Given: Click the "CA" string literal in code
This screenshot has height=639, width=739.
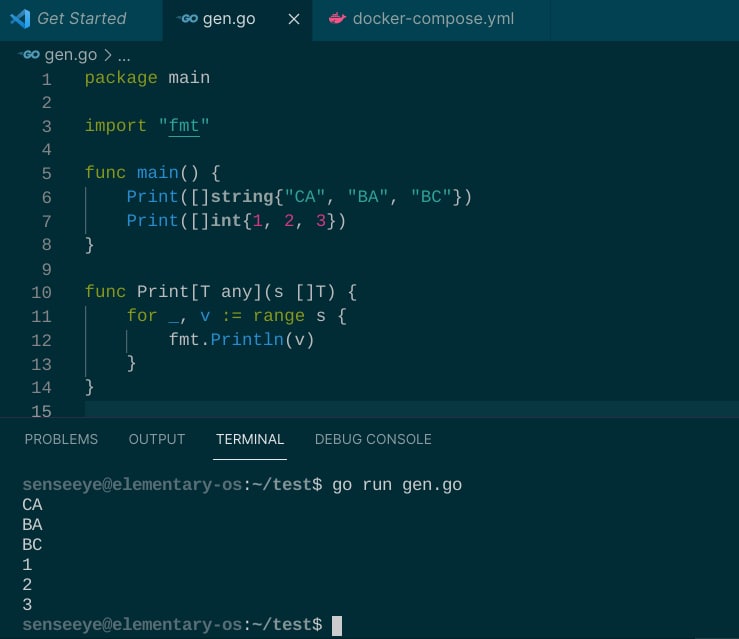Looking at the screenshot, I should [x=305, y=197].
